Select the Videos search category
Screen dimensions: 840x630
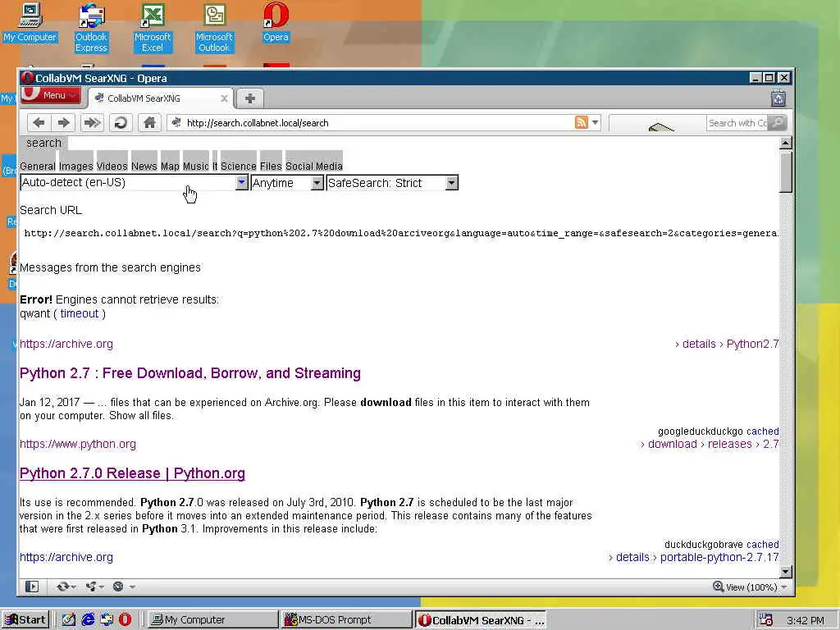point(112,166)
